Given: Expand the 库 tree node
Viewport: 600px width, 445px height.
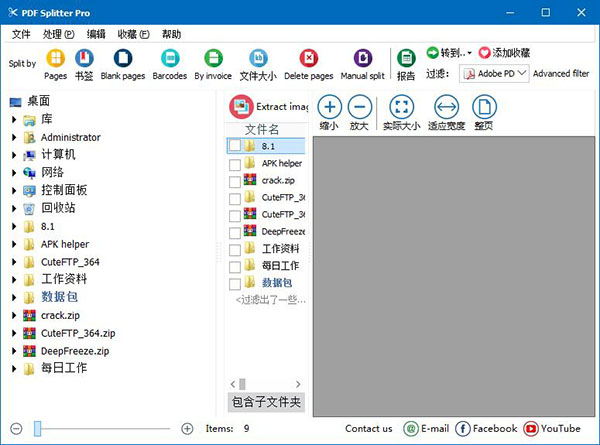Looking at the screenshot, I should click(14, 119).
